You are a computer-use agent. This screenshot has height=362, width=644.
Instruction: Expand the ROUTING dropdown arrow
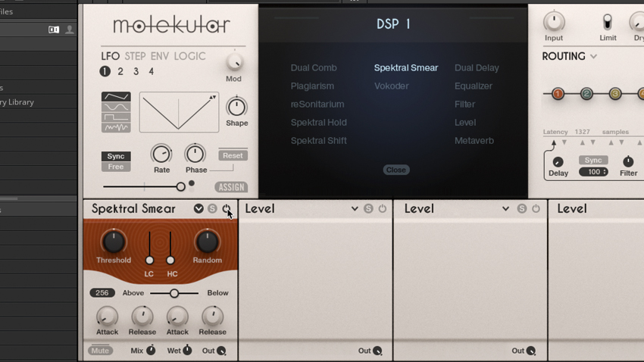[x=593, y=57]
